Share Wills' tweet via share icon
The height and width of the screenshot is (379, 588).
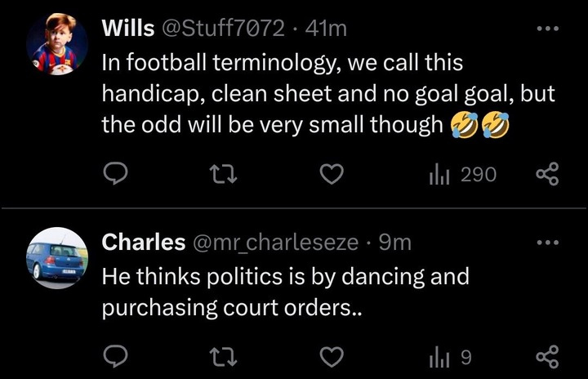pyautogui.click(x=547, y=174)
